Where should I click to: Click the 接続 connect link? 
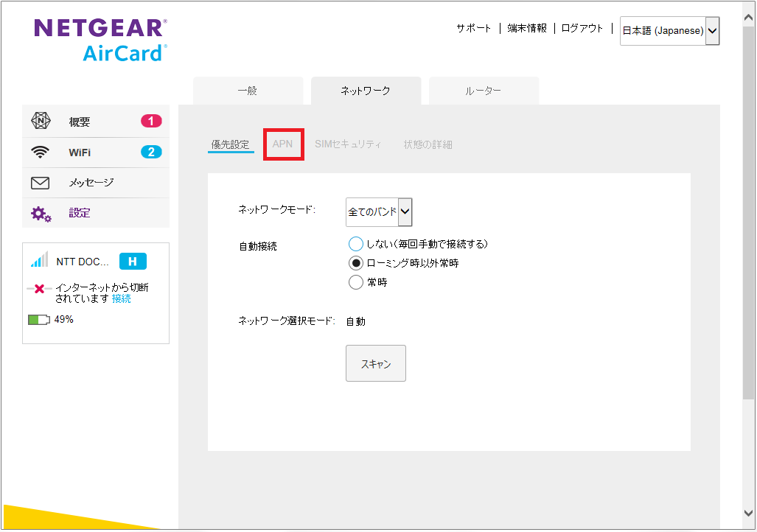click(x=121, y=299)
